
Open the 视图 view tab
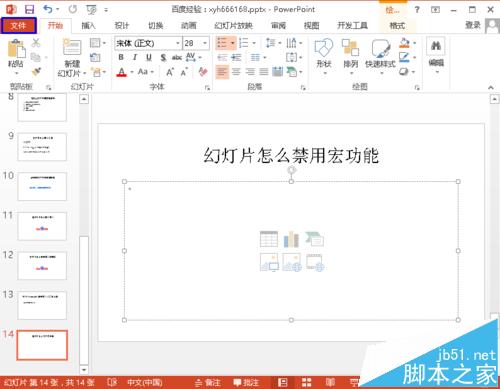pyautogui.click(x=312, y=26)
